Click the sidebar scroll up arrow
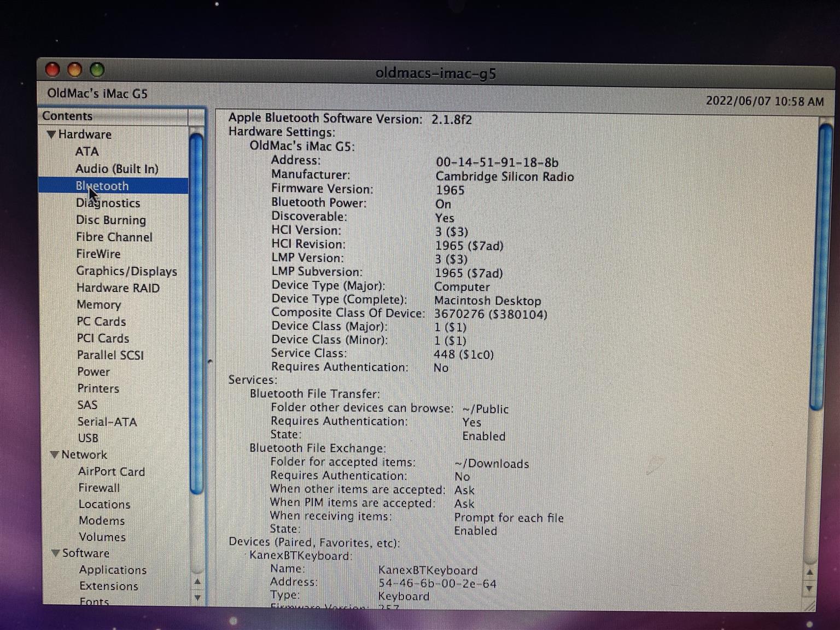The image size is (840, 630). pyautogui.click(x=197, y=582)
